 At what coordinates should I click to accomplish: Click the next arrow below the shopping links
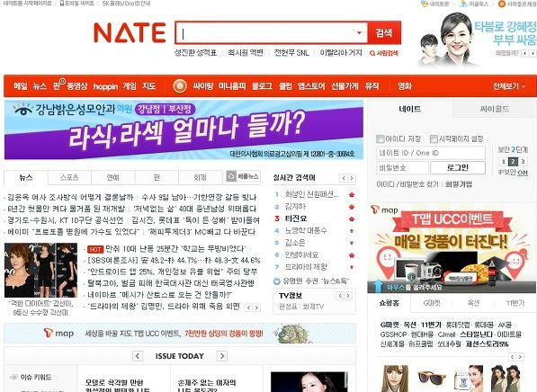pyautogui.click(x=520, y=357)
